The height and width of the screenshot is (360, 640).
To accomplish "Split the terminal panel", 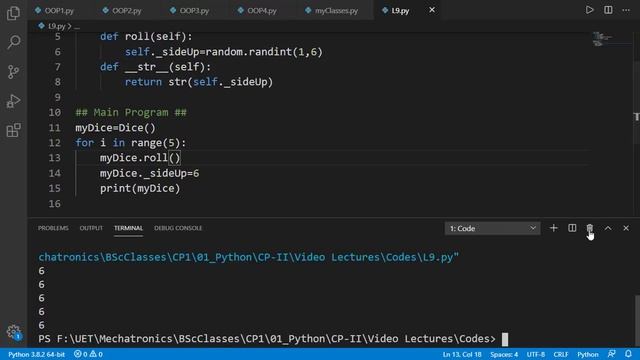I will [572, 228].
